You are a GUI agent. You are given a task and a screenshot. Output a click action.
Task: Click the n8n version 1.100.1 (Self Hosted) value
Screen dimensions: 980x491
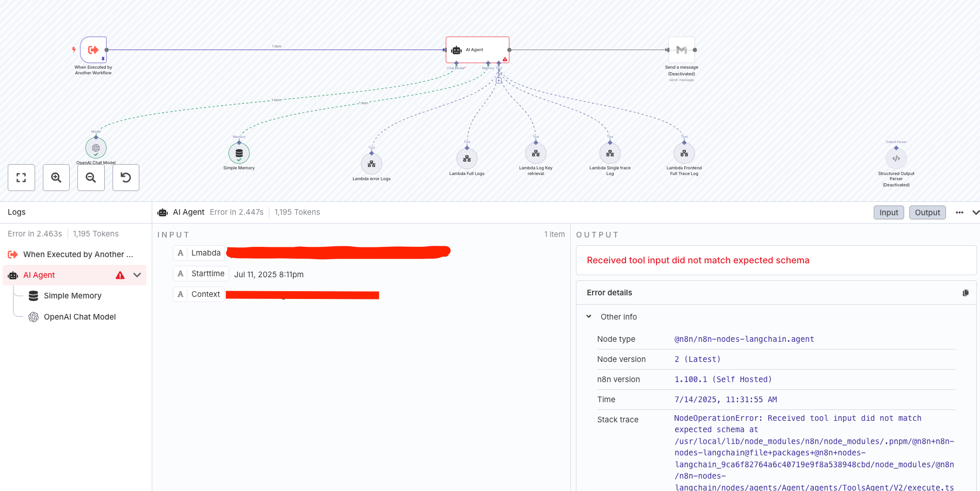[x=723, y=379]
